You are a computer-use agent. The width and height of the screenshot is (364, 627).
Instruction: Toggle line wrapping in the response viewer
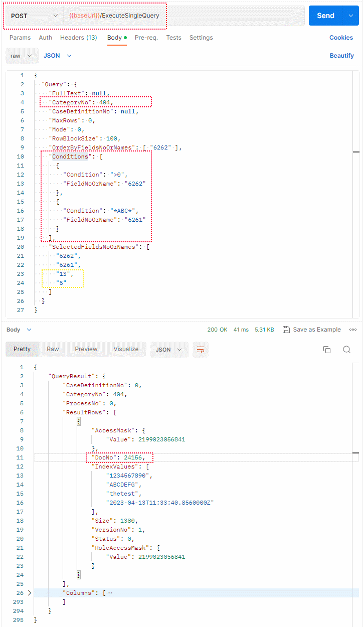[x=201, y=350]
